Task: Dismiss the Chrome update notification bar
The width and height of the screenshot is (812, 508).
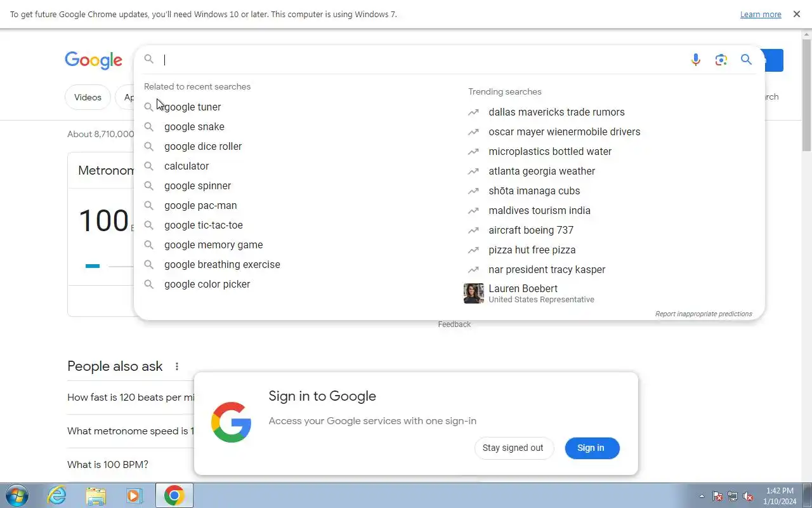Action: coord(797,14)
